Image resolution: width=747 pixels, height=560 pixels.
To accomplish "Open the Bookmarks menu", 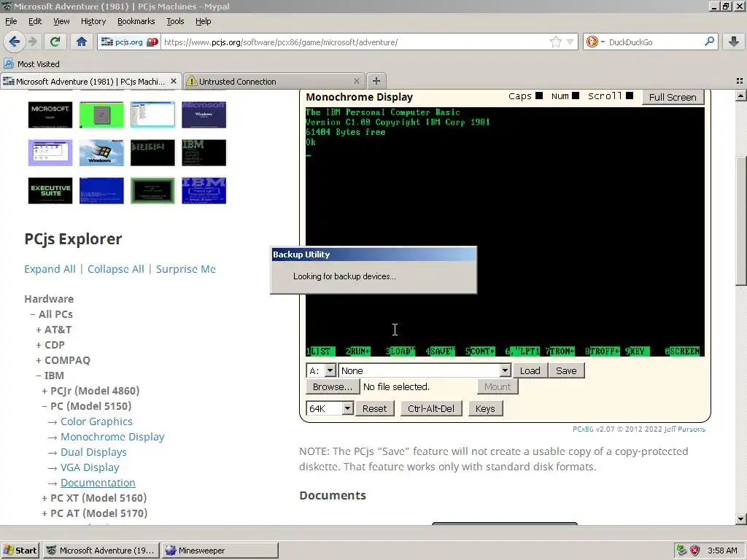I will click(136, 21).
